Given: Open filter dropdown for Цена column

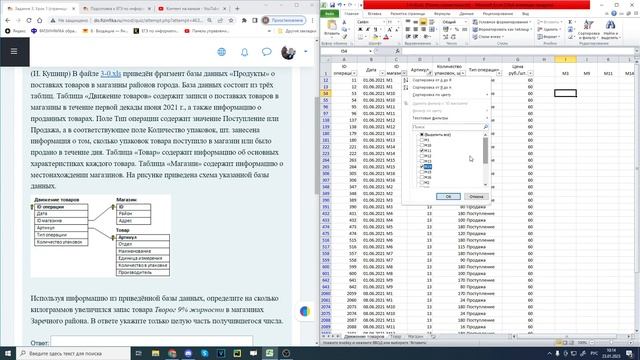Looking at the screenshot, I should (x=530, y=73).
